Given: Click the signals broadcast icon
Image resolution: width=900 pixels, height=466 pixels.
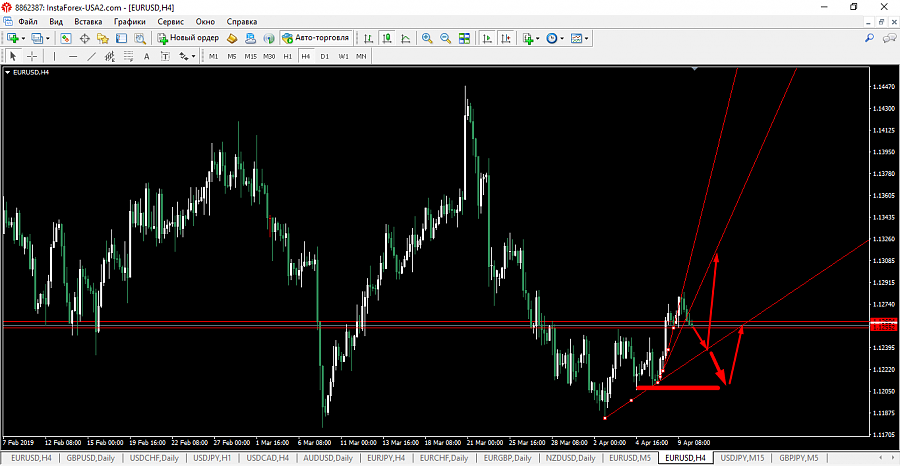Looking at the screenshot, I should [x=269, y=38].
